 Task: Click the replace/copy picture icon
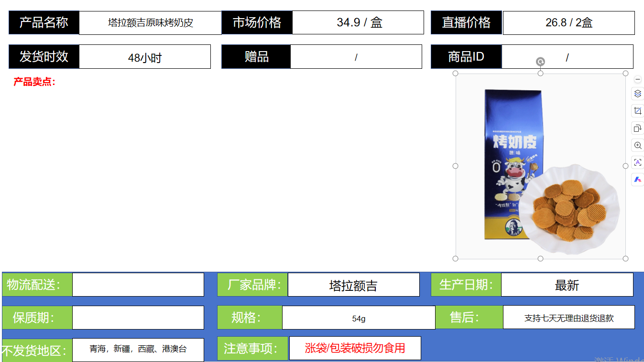[x=637, y=128]
